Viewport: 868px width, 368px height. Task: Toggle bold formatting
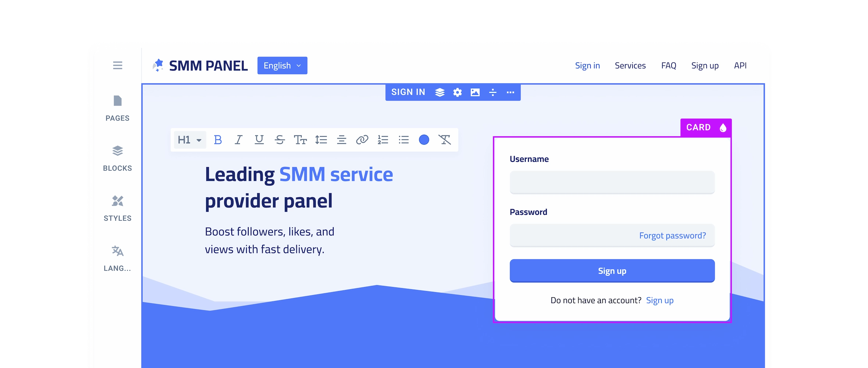(x=218, y=140)
